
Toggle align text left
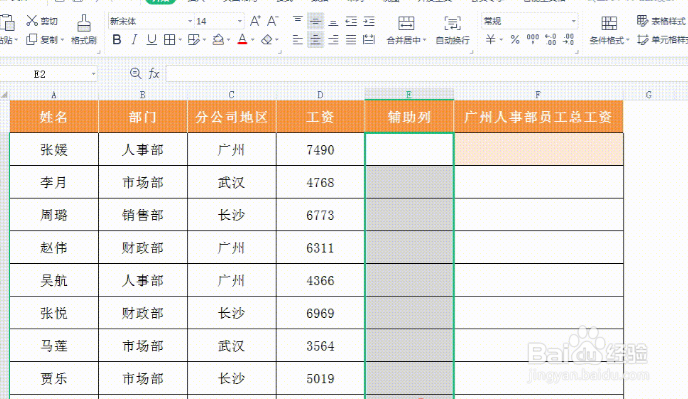coord(297,40)
